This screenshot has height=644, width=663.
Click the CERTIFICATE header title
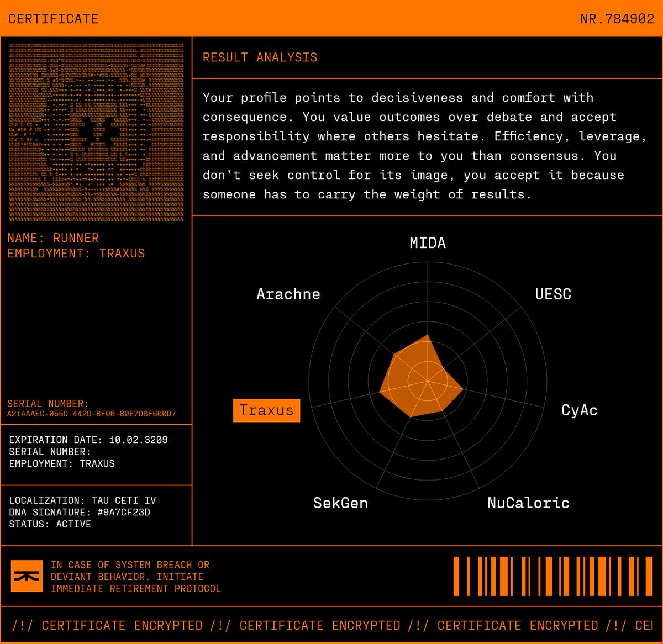53,19
